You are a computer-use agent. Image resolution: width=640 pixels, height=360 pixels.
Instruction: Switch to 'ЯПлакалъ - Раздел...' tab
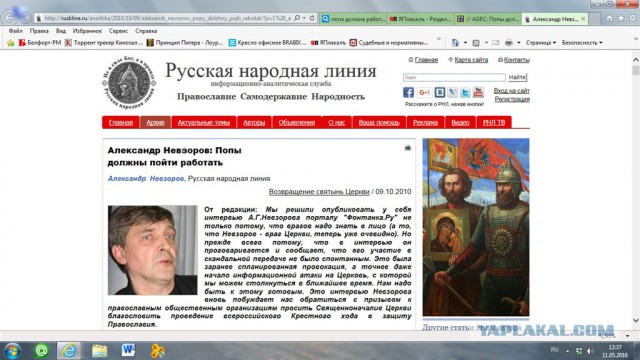pyautogui.click(x=420, y=19)
